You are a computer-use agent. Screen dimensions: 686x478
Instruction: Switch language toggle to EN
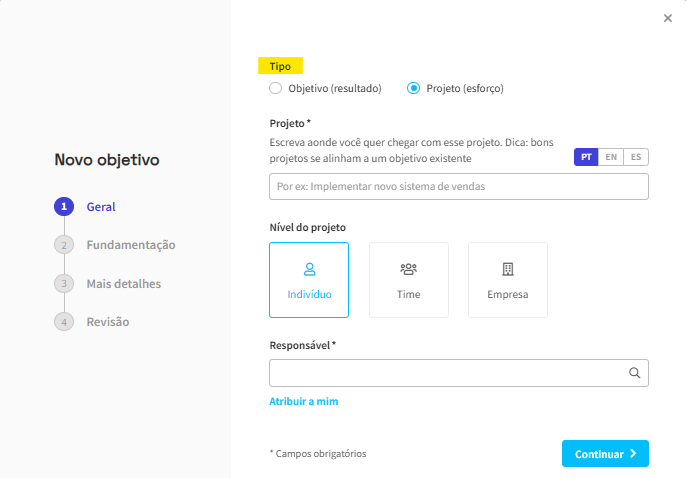[x=611, y=157]
